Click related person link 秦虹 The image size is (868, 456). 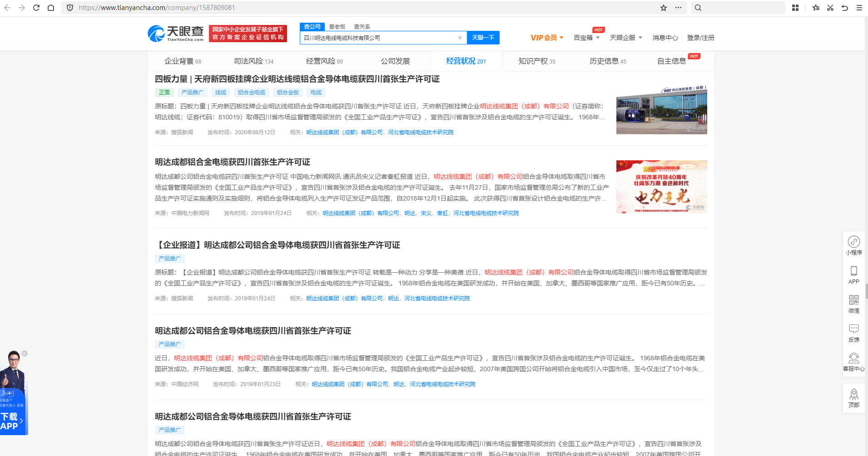[442, 213]
